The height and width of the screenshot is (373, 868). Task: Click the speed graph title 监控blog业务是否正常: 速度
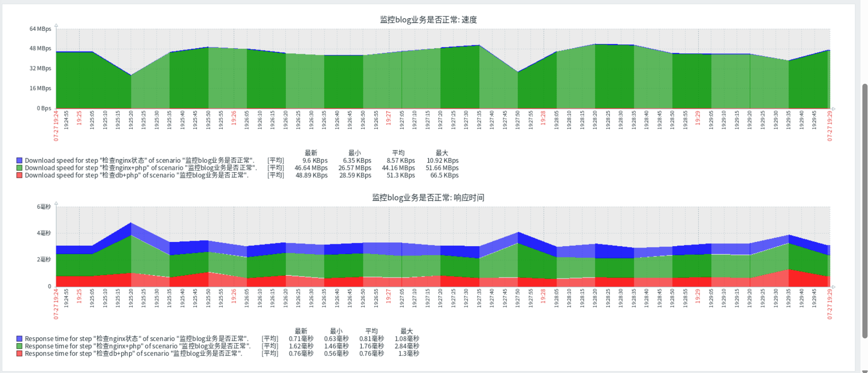pyautogui.click(x=428, y=20)
